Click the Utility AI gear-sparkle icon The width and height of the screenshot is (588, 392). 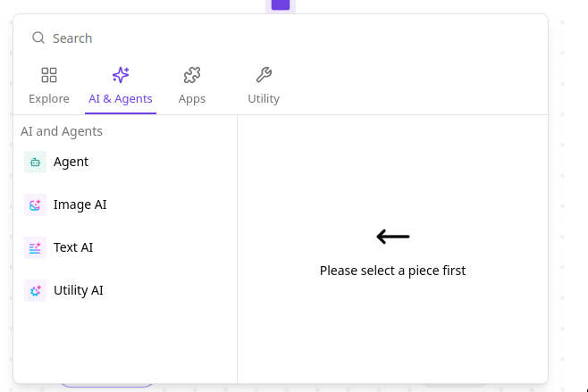point(35,291)
